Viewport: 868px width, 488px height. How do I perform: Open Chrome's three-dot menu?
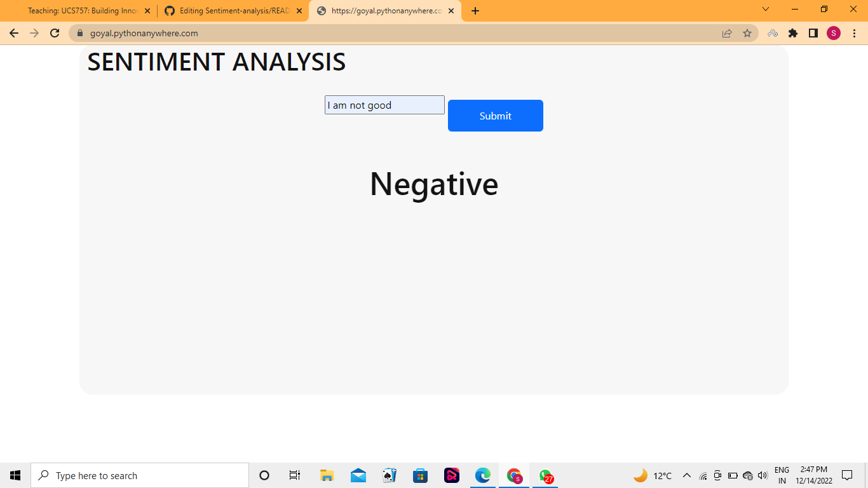854,32
